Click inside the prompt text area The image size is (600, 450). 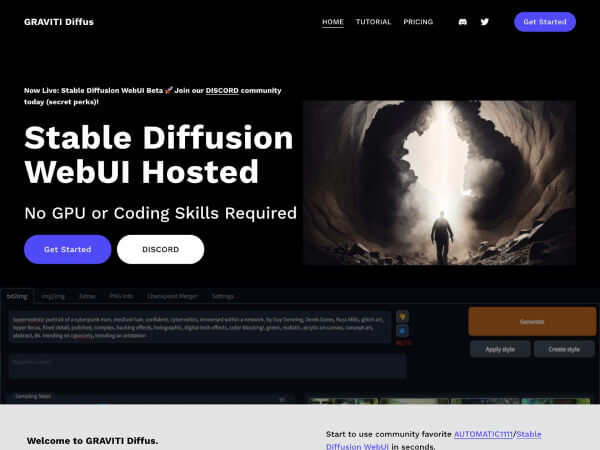pos(200,328)
